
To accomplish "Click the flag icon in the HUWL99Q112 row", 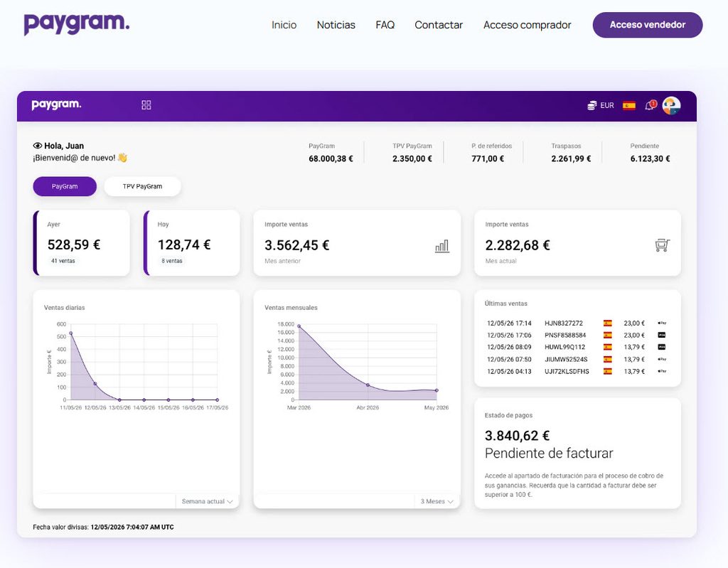I will click(607, 347).
